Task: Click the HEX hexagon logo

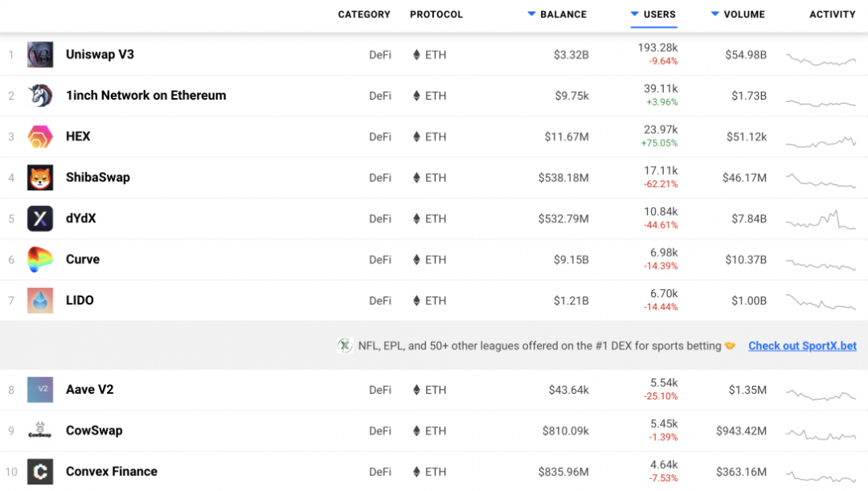Action: click(40, 137)
